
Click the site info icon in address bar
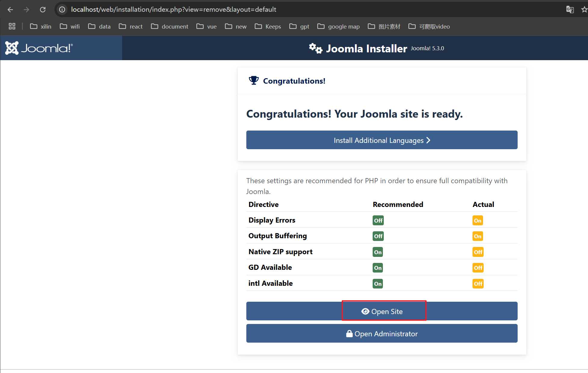click(x=62, y=10)
